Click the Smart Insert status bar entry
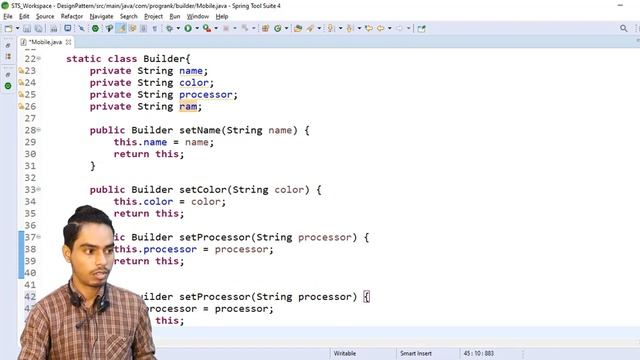Screen dimensions: 640x360 point(416,353)
